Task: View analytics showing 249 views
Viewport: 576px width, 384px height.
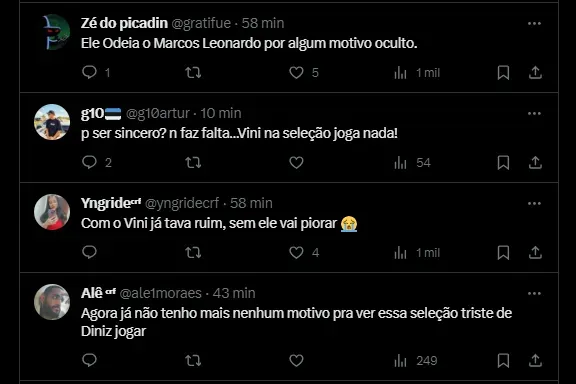Action: point(415,361)
